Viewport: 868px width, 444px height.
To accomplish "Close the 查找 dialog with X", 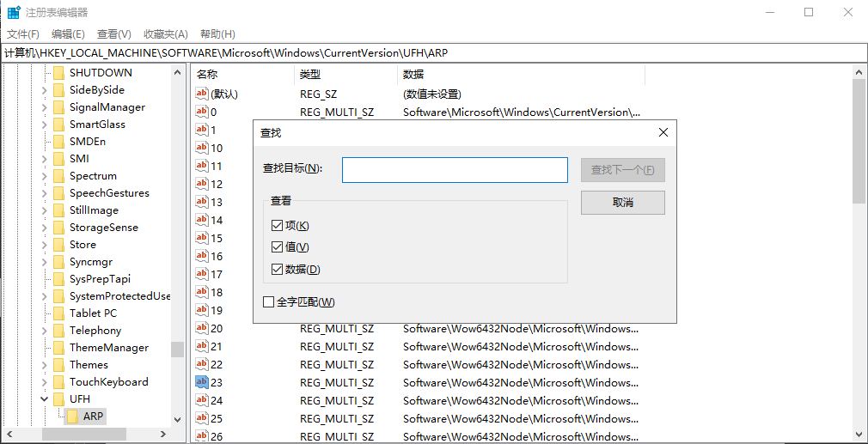I will [x=663, y=133].
